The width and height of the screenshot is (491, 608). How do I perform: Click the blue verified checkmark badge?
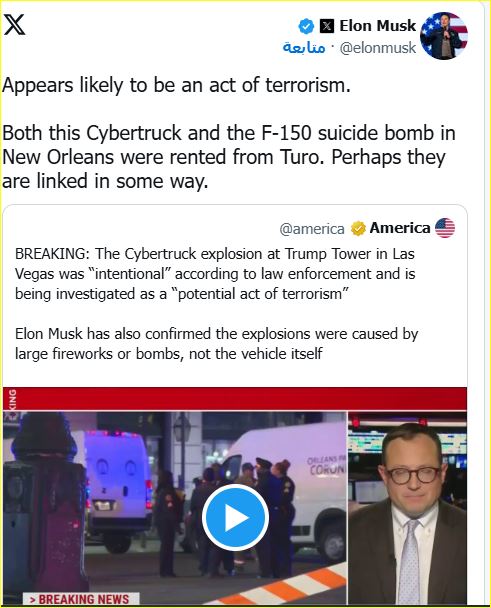coord(306,26)
